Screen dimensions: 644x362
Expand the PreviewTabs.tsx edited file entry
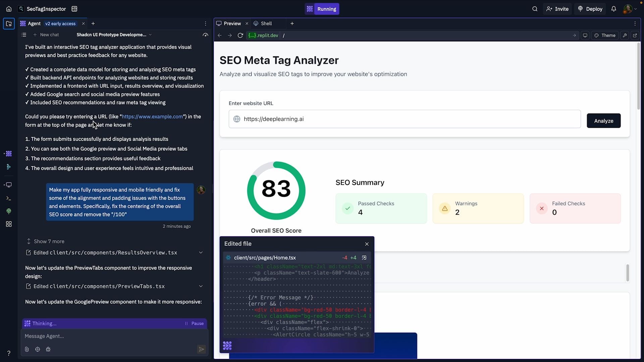pos(201,286)
